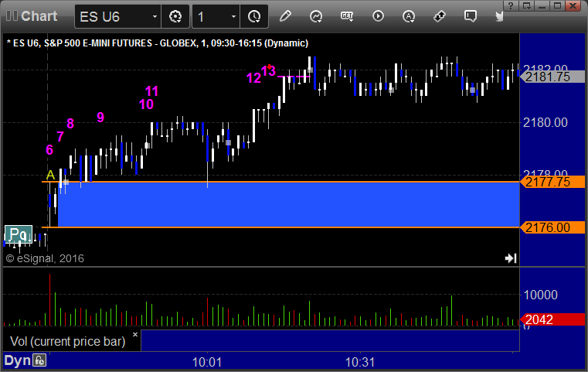Click the help question mark button
This screenshot has width=588, height=372.
512,5
